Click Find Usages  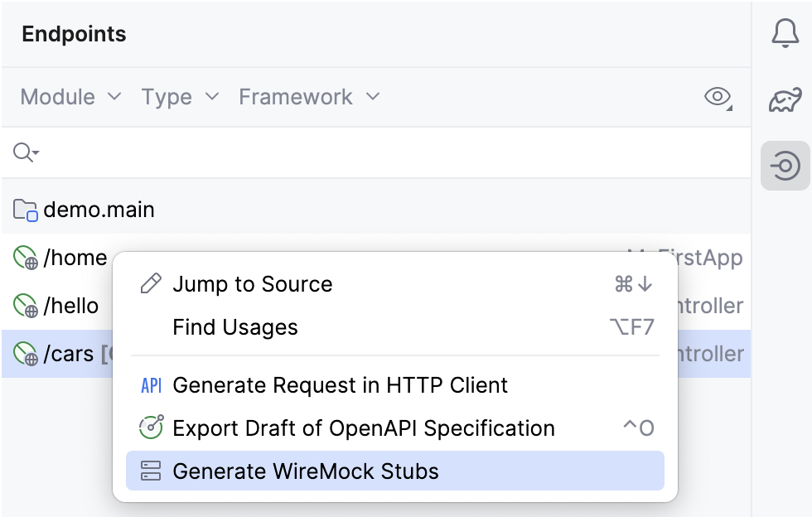[x=235, y=326]
